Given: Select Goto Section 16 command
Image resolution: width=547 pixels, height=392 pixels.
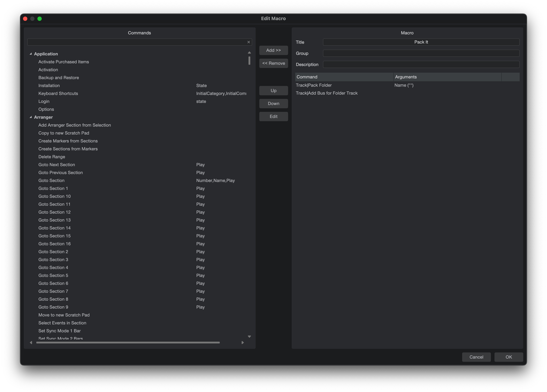Looking at the screenshot, I should 54,244.
